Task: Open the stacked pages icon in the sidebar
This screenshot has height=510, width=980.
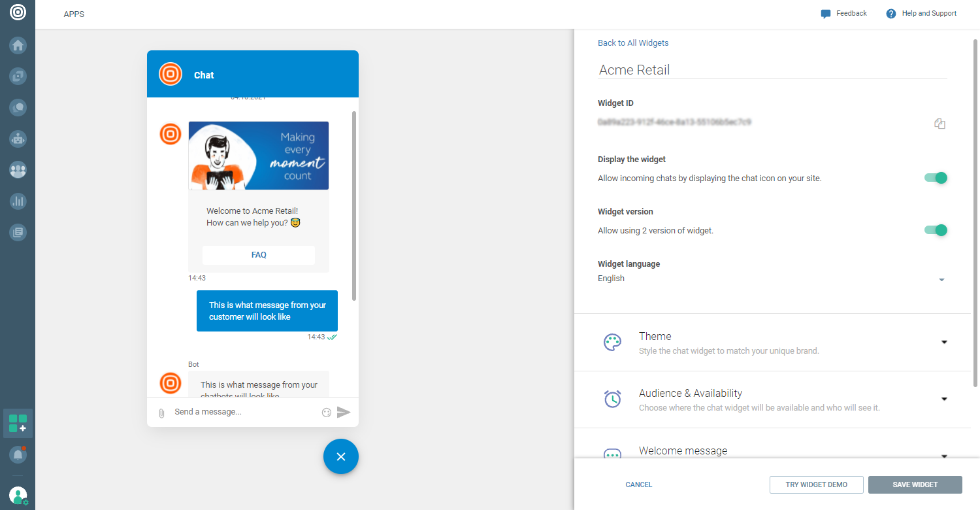Action: click(18, 232)
